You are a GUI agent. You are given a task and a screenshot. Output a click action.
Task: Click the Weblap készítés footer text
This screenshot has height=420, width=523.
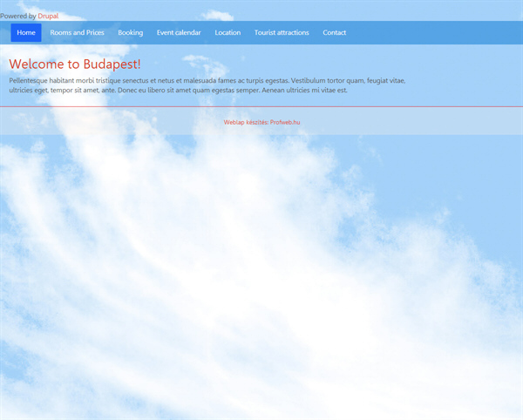(246, 122)
